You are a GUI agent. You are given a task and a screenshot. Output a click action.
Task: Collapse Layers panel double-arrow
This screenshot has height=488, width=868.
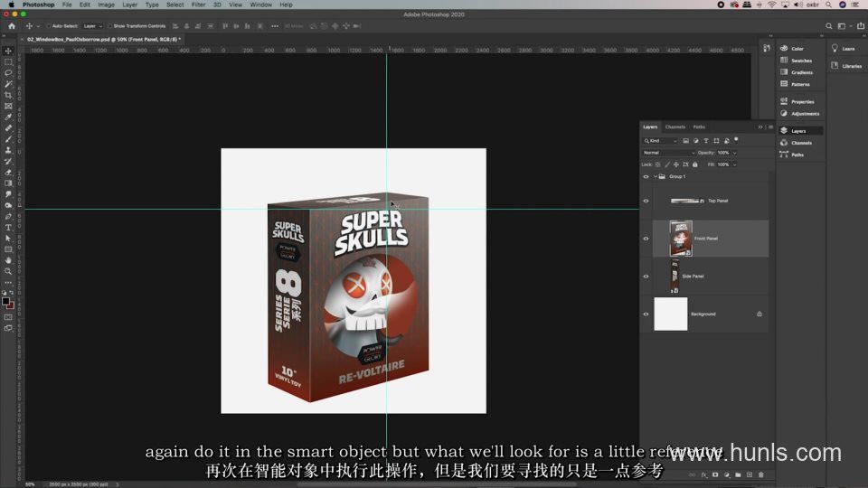point(760,127)
